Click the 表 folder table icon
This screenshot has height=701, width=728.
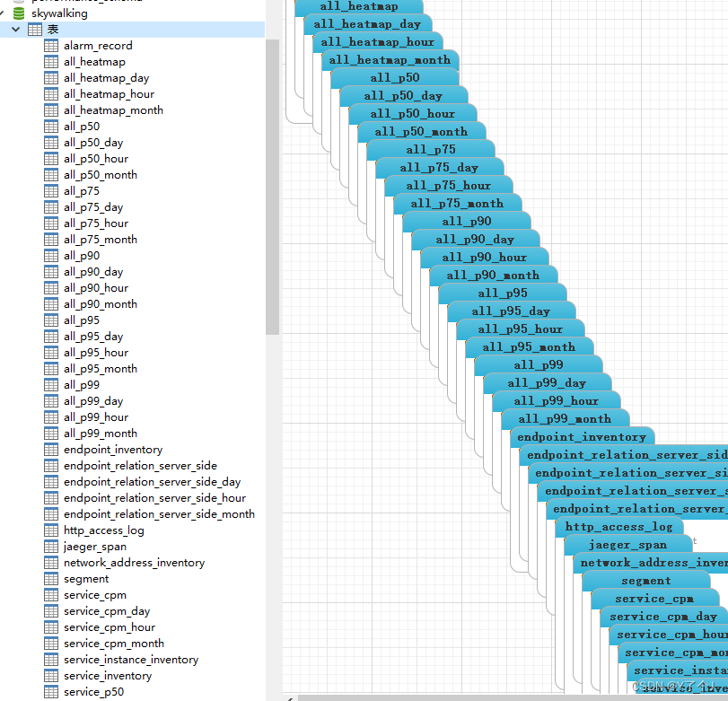(35, 30)
